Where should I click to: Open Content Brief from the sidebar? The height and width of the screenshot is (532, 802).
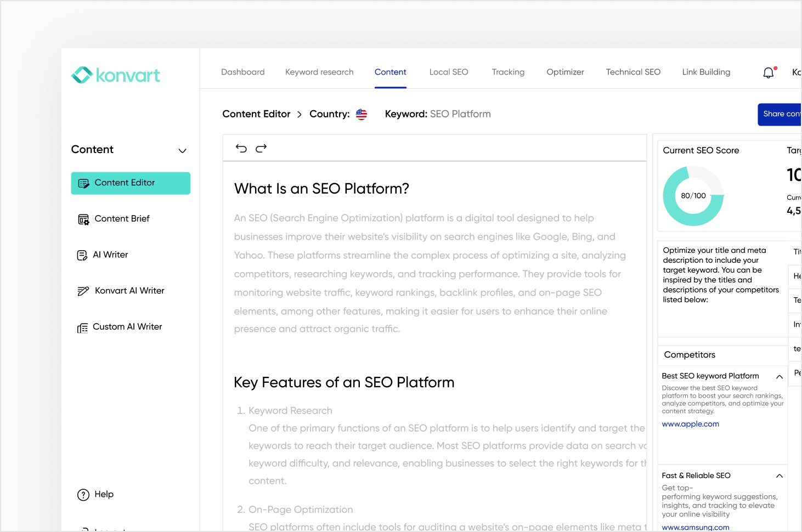[122, 219]
